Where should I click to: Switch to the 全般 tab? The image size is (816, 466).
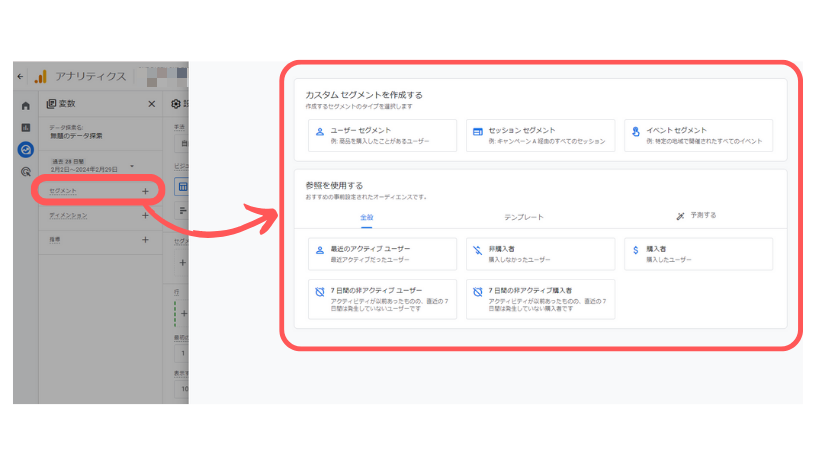(366, 216)
